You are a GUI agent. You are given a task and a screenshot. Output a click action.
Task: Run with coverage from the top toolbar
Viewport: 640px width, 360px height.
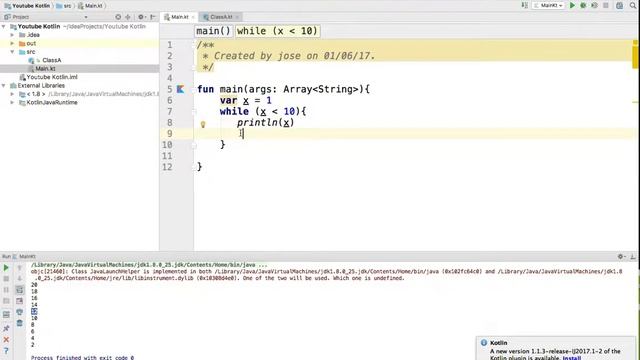pos(594,5)
